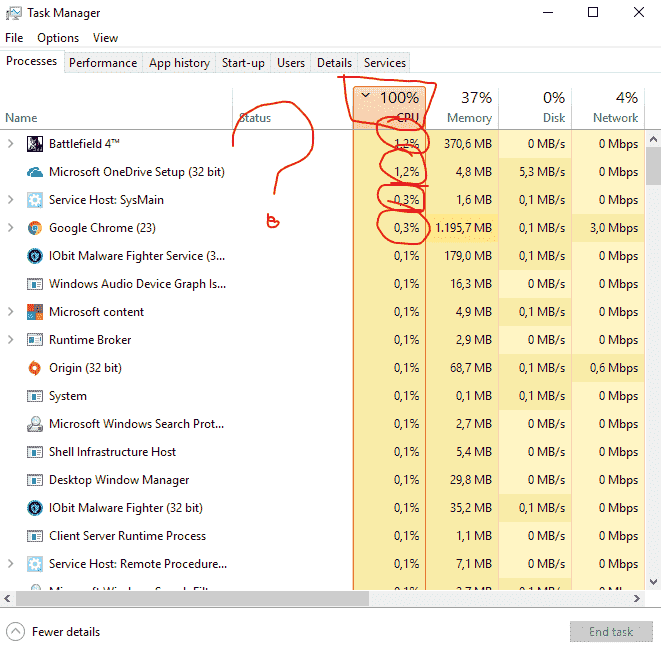661x654 pixels.
Task: Switch to the Start-up tab
Action: point(243,63)
